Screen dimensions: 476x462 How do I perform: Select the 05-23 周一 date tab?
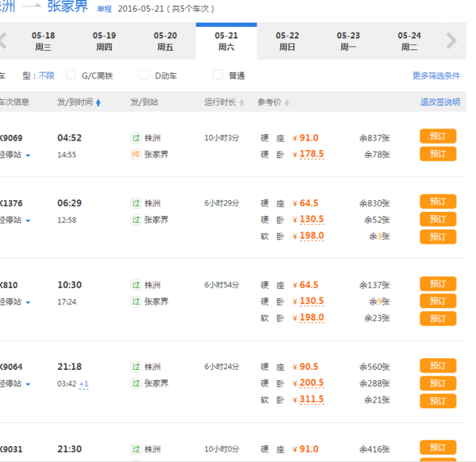point(348,41)
